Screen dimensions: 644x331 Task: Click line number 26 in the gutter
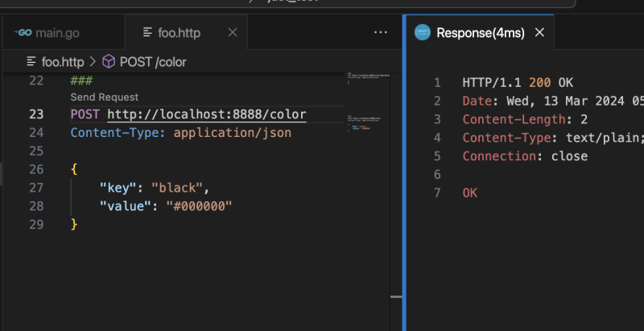coord(36,169)
